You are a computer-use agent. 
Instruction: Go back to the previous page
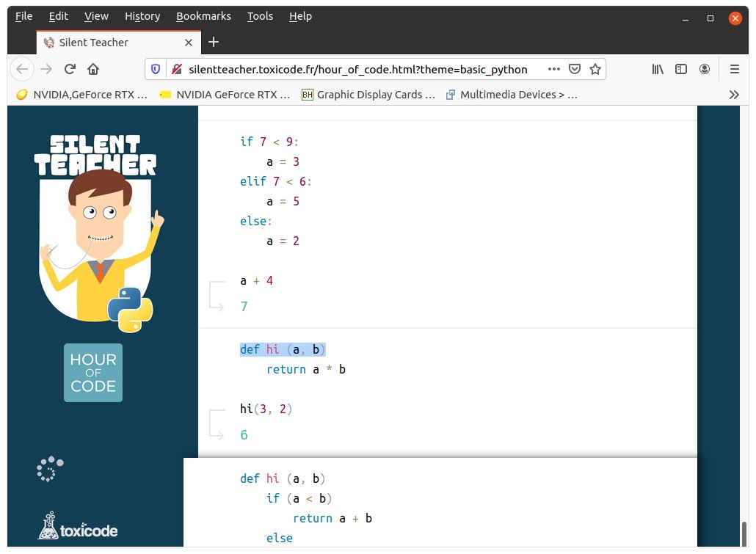pyautogui.click(x=22, y=70)
